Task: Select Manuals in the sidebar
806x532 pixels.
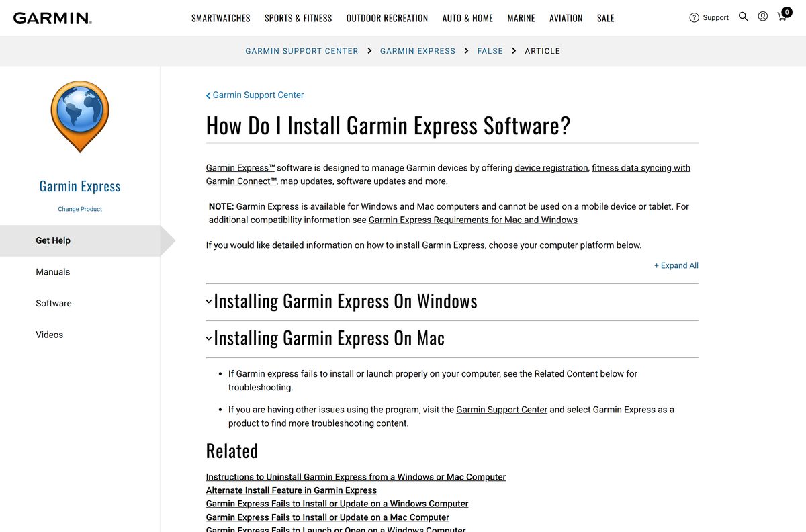Action: (53, 272)
